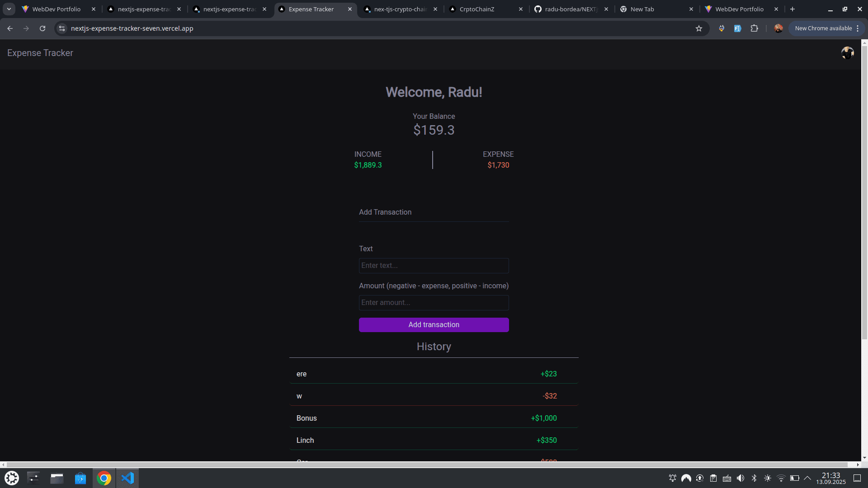Open Chrome's three-dot menu
The height and width of the screenshot is (488, 868).
pyautogui.click(x=857, y=28)
